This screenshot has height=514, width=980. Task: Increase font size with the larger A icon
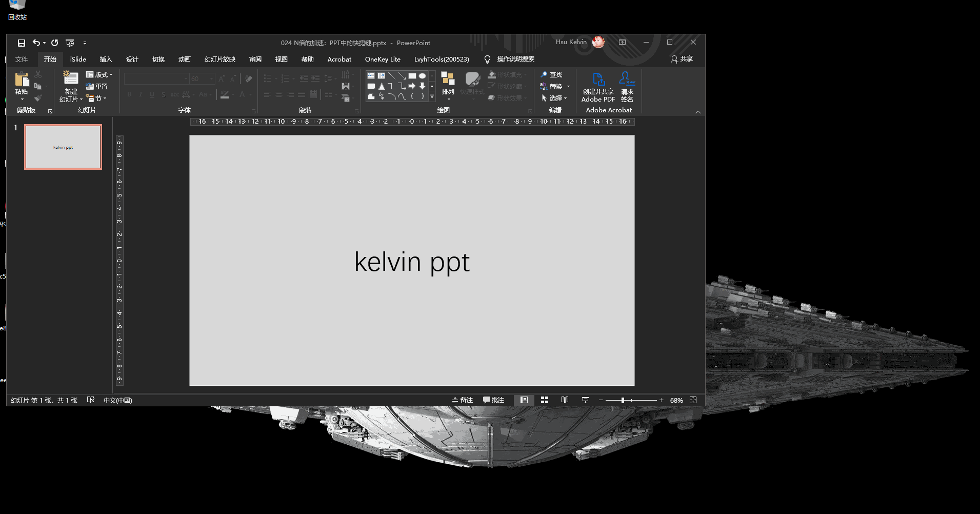click(222, 78)
